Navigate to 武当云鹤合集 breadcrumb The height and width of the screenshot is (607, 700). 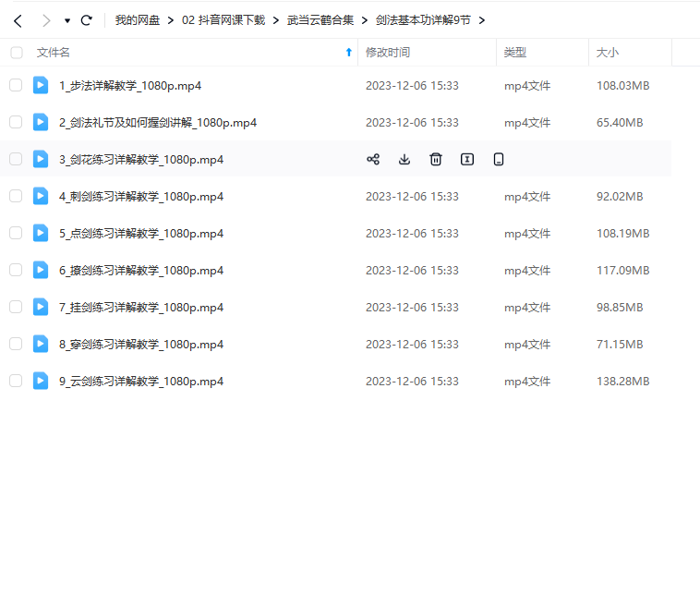pos(320,20)
